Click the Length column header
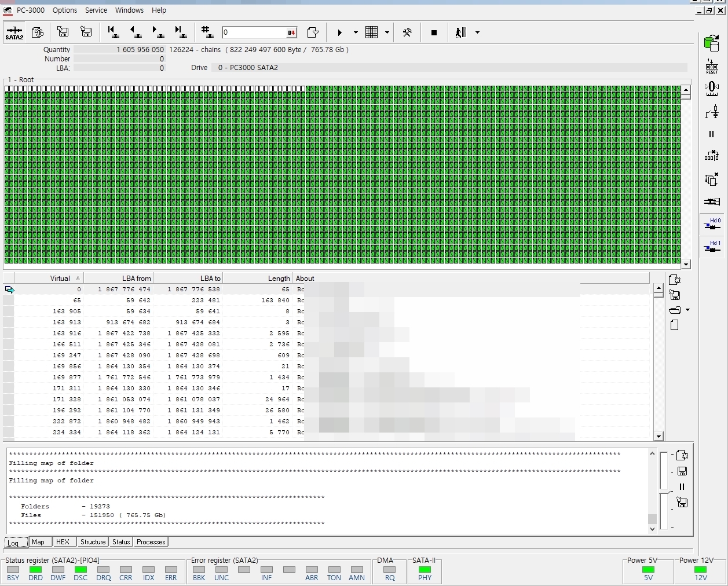 258,278
